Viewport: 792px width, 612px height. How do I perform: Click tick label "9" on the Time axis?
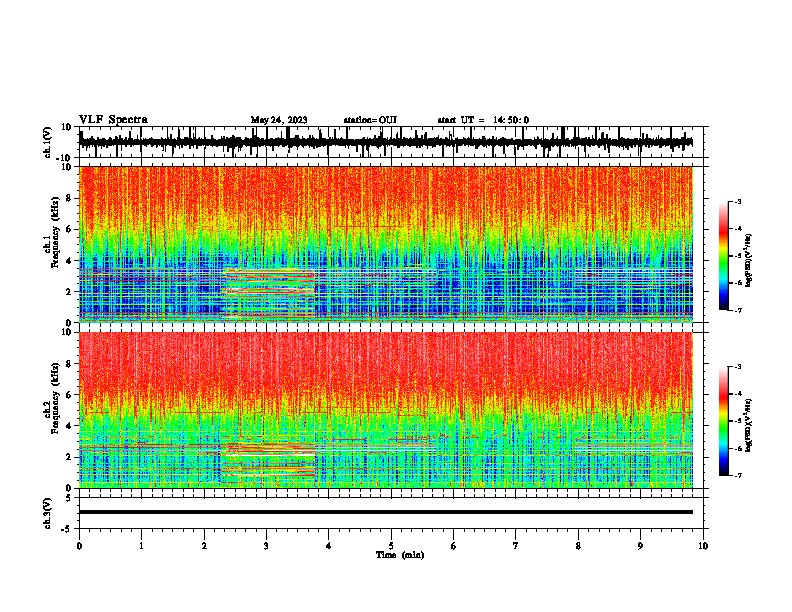point(640,546)
